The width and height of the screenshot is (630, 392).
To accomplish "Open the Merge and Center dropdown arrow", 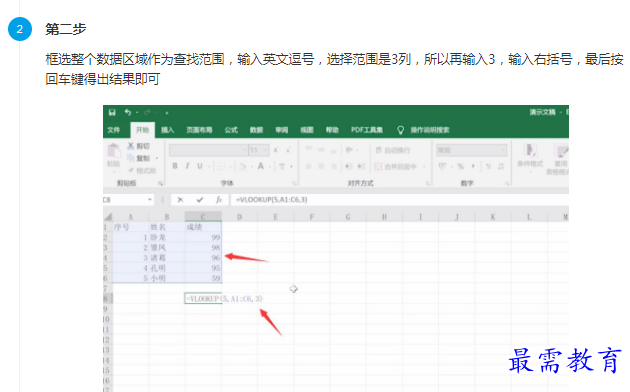I will pyautogui.click(x=423, y=166).
